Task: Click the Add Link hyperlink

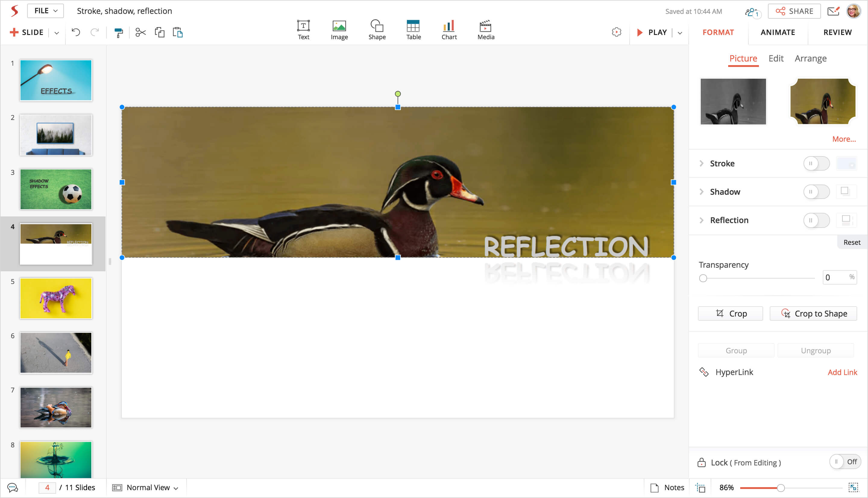Action: (x=842, y=372)
